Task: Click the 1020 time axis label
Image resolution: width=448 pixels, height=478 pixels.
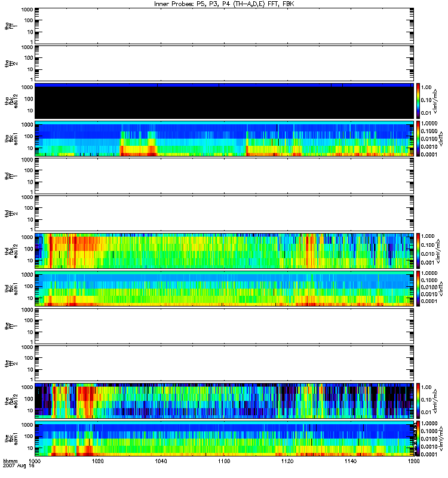Action: pyautogui.click(x=98, y=461)
